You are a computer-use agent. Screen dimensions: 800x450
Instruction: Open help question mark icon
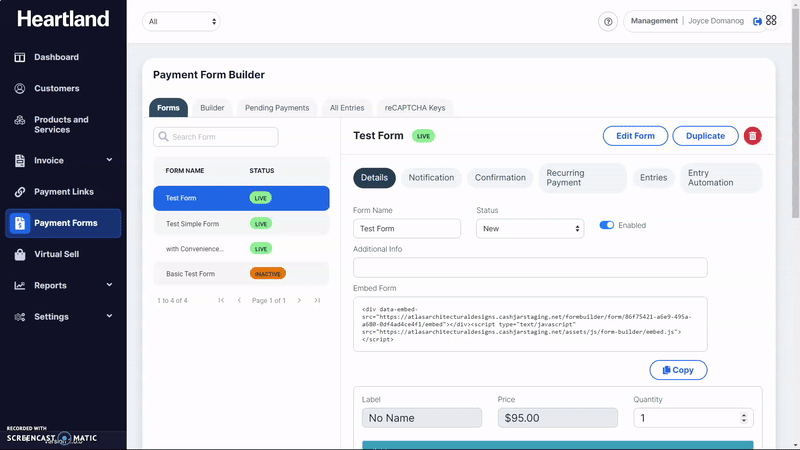click(x=608, y=21)
